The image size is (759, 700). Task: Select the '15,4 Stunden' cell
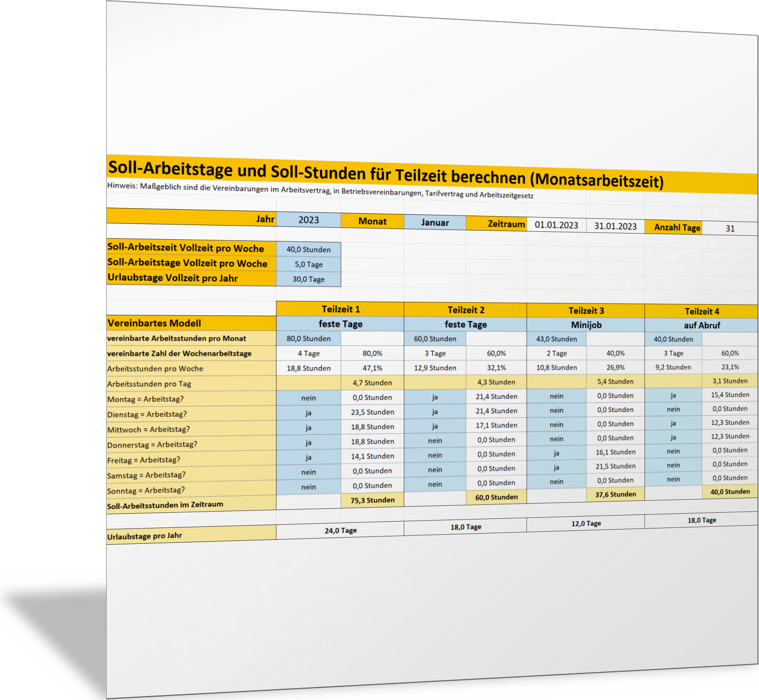730,395
